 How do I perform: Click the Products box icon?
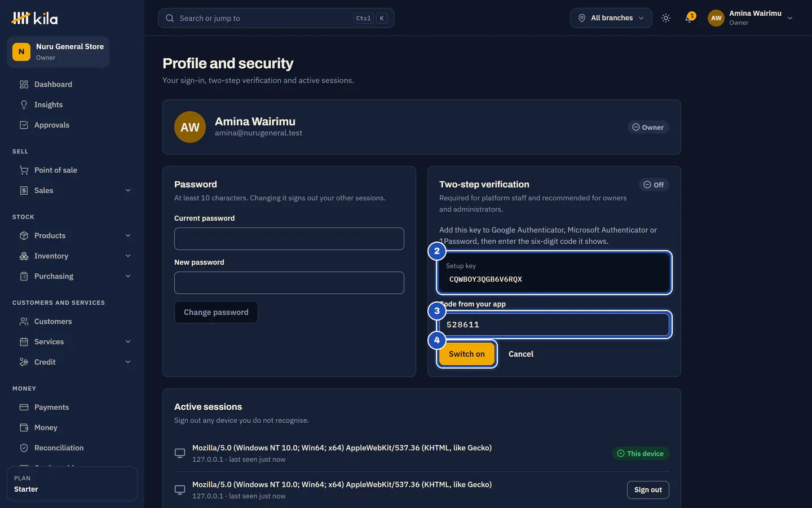click(24, 236)
